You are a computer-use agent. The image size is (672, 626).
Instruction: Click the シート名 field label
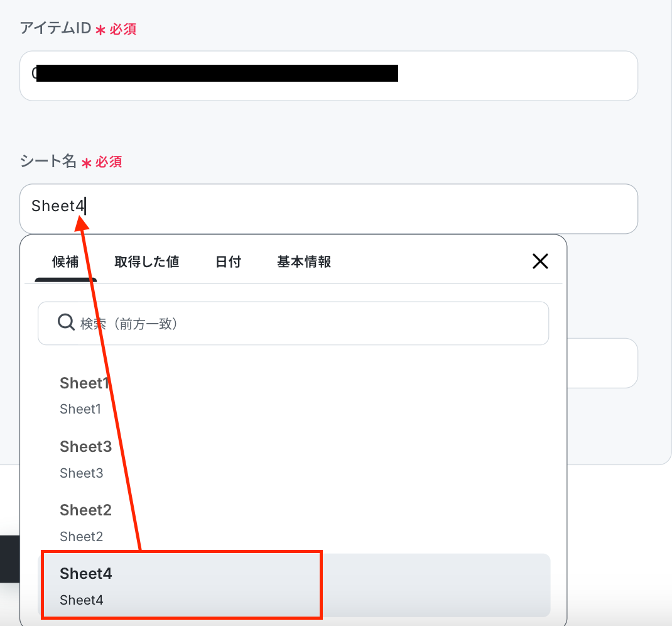point(48,162)
